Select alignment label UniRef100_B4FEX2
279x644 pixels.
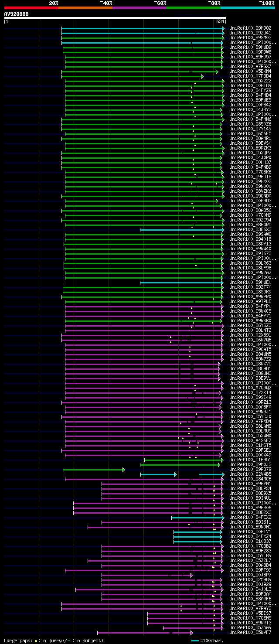(250, 518)
